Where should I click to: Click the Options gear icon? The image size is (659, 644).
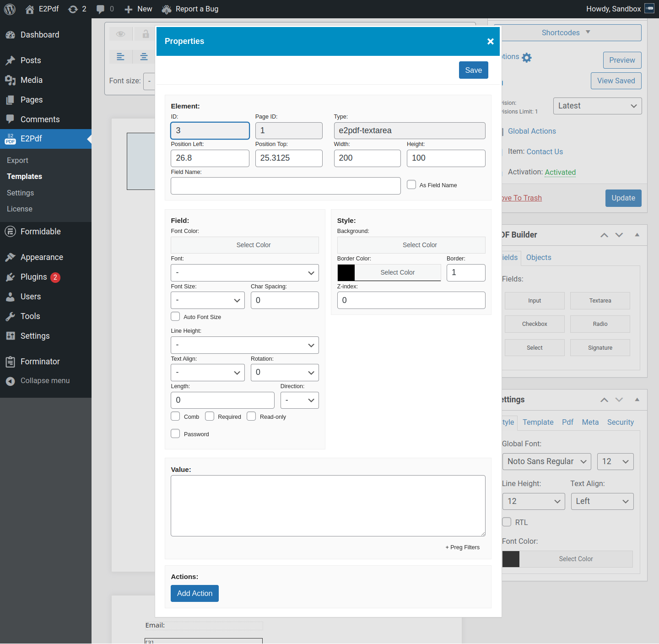tap(527, 58)
